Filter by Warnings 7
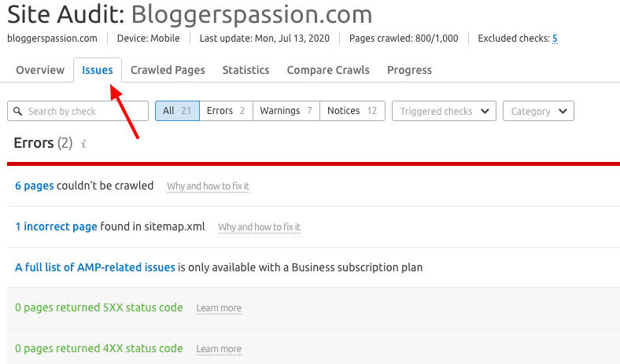Screen dimensions: 620x364 286,111
